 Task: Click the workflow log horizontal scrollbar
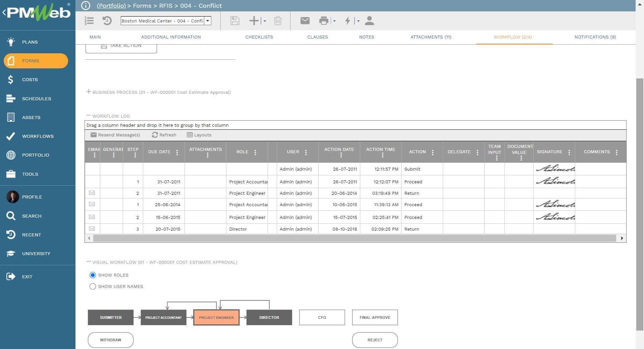356,238
